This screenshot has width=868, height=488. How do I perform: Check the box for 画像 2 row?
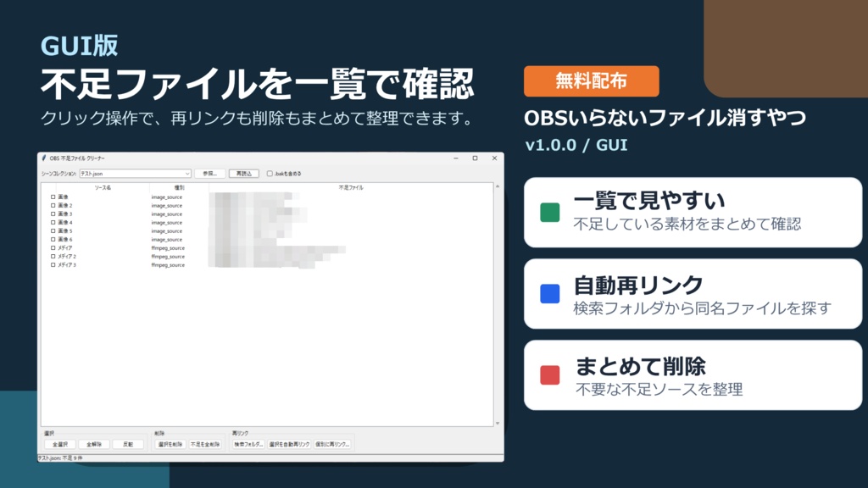pyautogui.click(x=53, y=205)
